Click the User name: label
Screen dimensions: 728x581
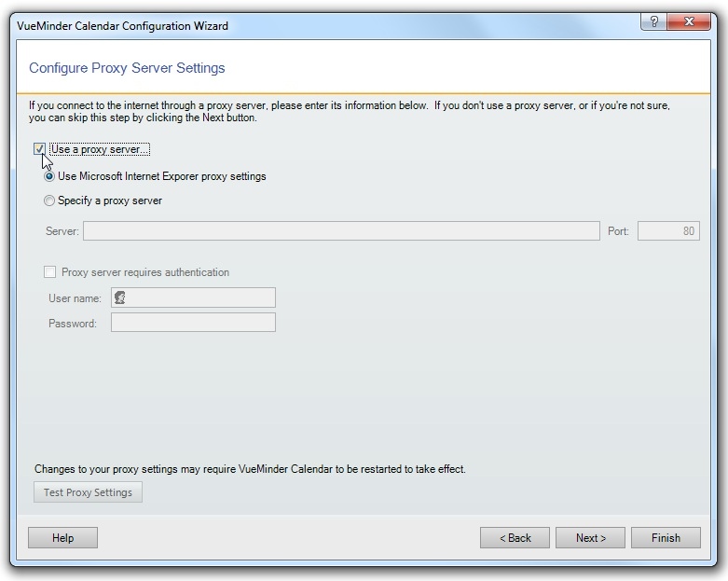[x=75, y=298]
